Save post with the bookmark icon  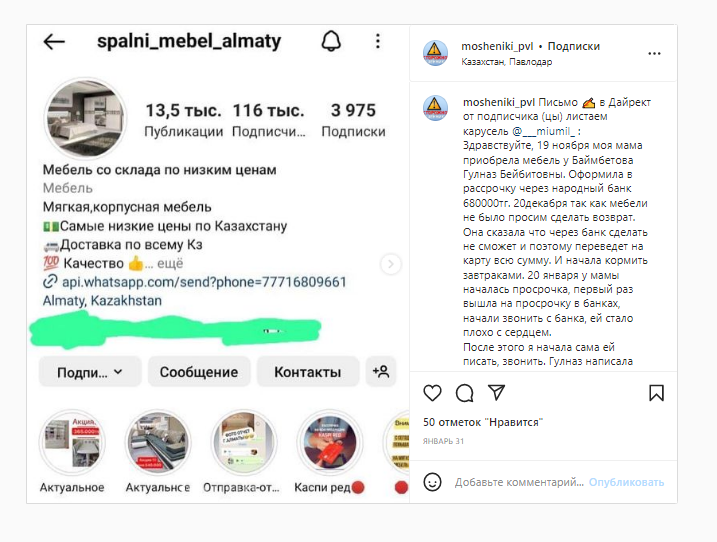click(x=656, y=393)
